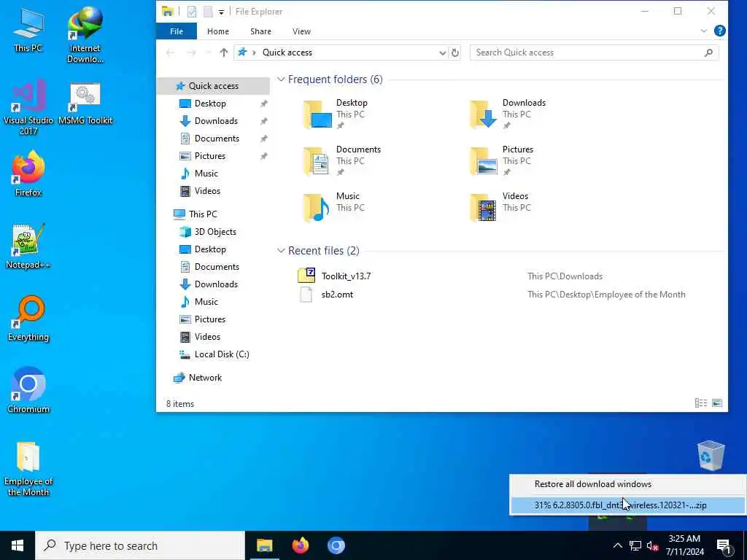Open Internet Download Manager desktop icon
747x560 pixels.
pos(85,34)
